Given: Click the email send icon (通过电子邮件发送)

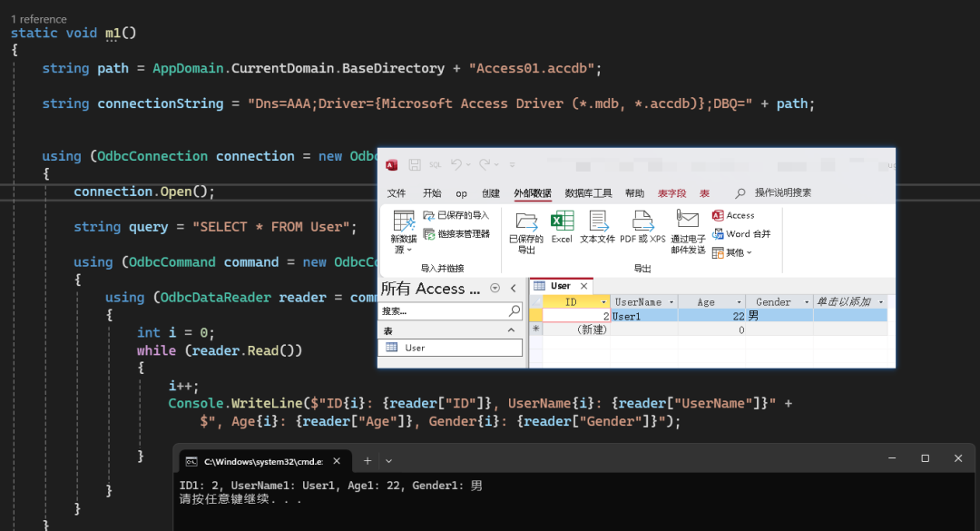Looking at the screenshot, I should coord(688,220).
